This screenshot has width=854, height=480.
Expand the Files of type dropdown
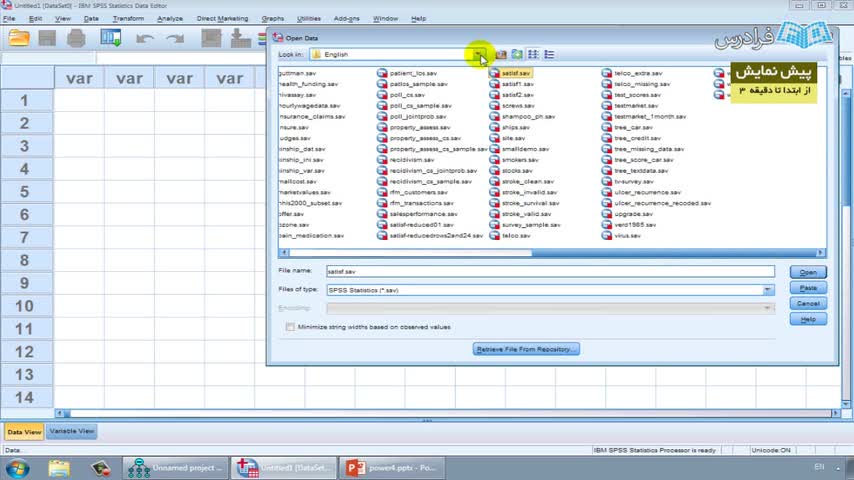767,290
